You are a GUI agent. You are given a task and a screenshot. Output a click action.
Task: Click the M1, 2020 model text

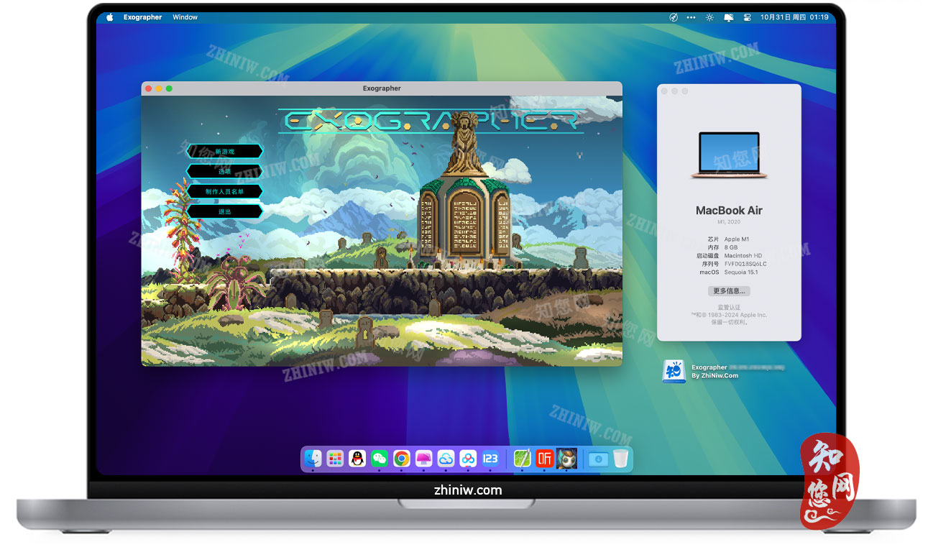[x=729, y=222]
